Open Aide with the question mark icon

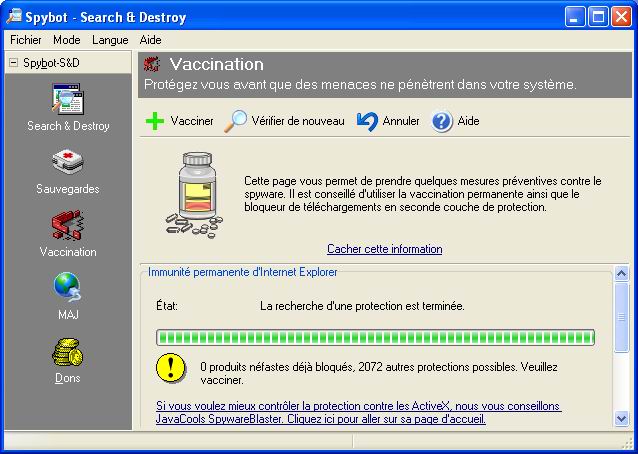pos(442,121)
